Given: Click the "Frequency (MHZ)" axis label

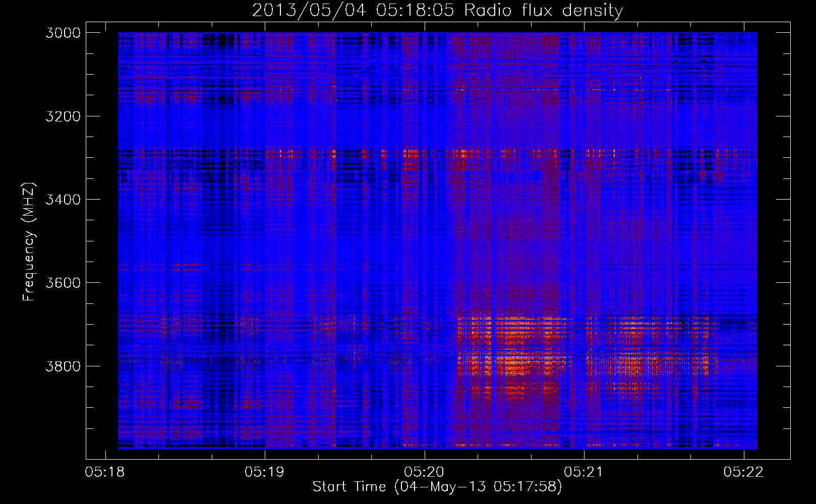Looking at the screenshot, I should point(28,242).
